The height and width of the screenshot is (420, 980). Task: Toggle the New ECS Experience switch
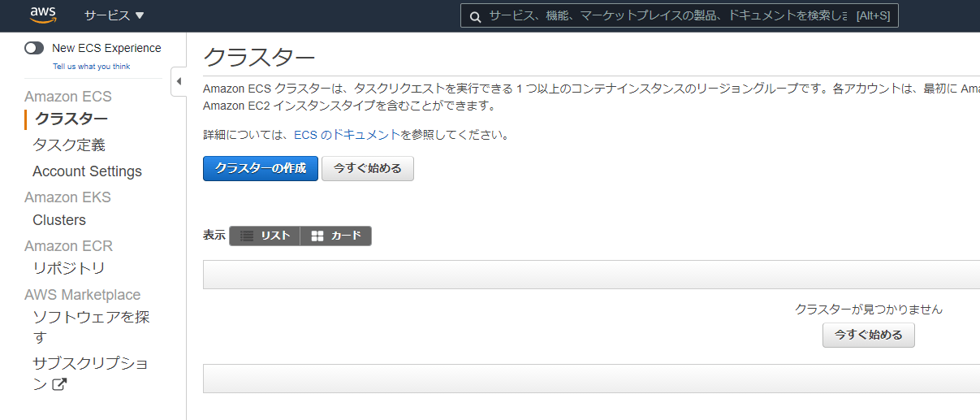(34, 48)
